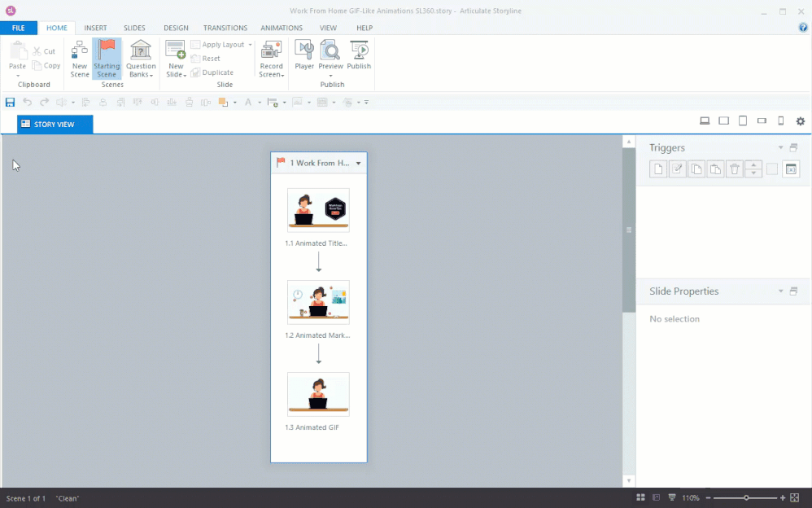Add a New Scene

pos(79,59)
